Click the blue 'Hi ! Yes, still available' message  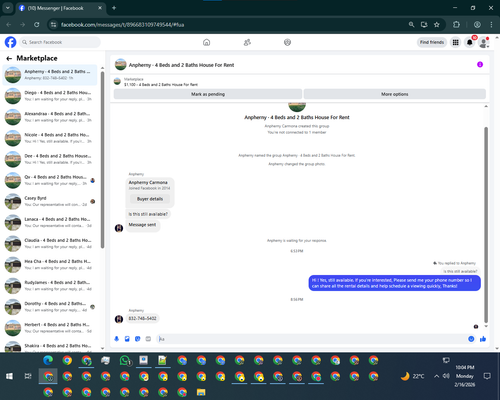click(x=395, y=283)
